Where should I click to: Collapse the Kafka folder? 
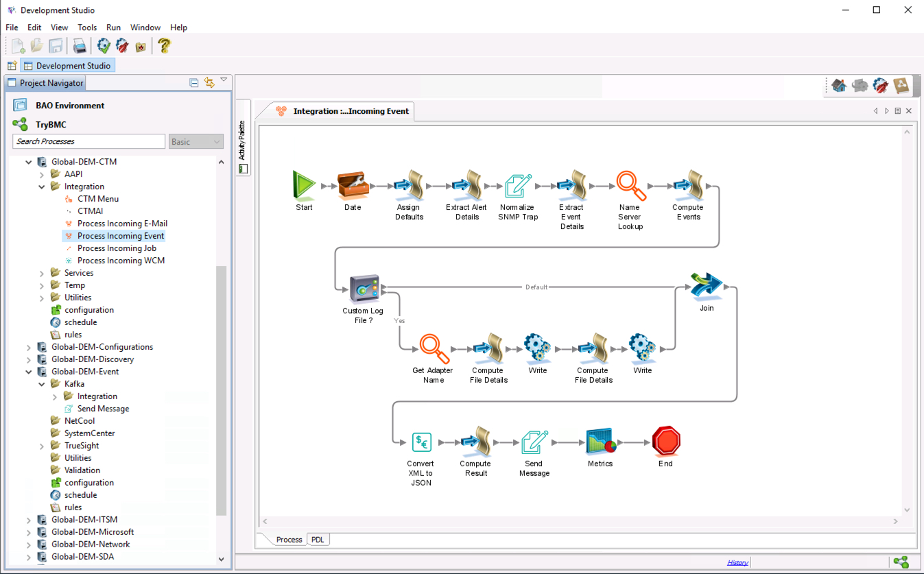(42, 385)
